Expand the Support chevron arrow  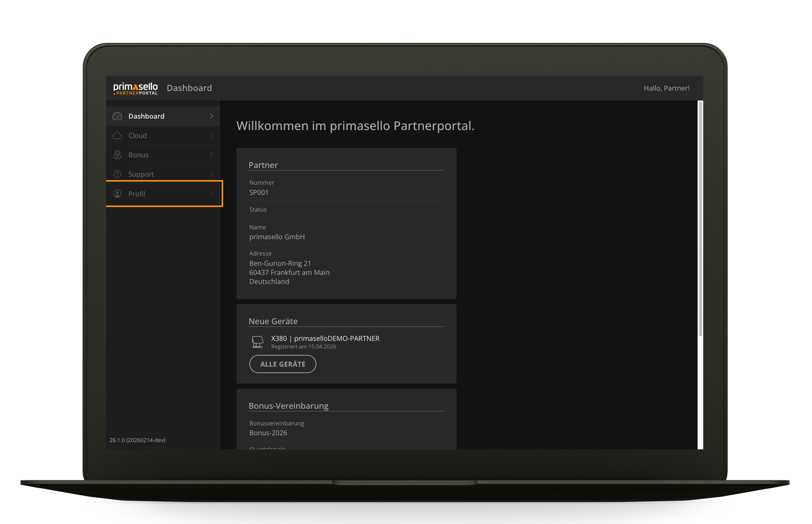click(x=211, y=174)
